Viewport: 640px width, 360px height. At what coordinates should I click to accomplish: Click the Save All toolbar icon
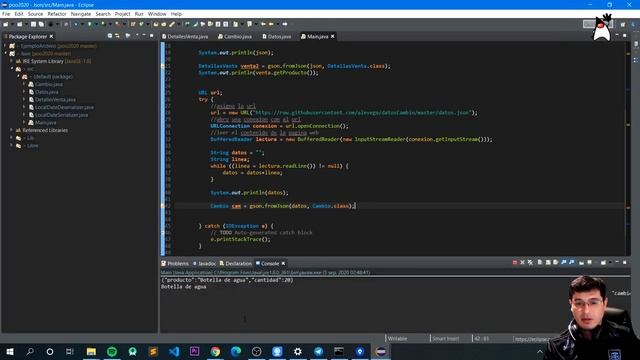coord(41,24)
